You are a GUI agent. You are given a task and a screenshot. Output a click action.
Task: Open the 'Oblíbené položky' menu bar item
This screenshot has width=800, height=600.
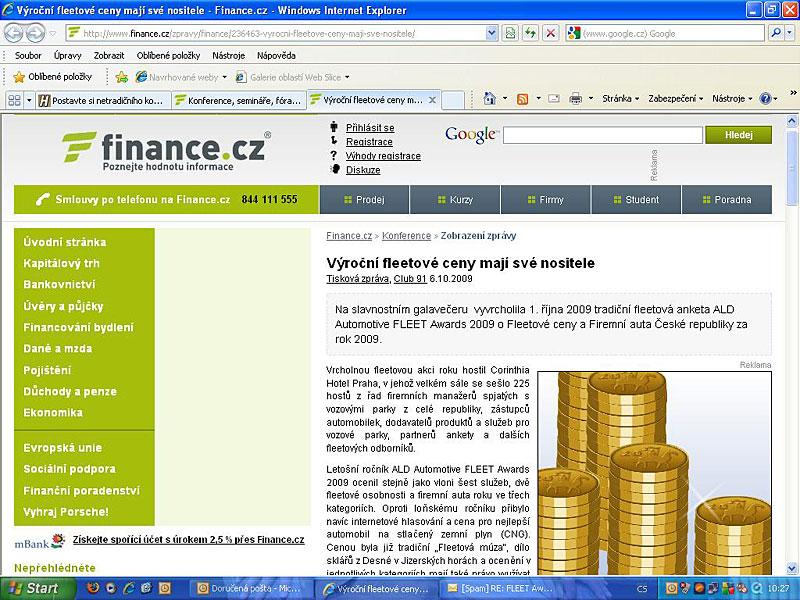click(x=168, y=56)
